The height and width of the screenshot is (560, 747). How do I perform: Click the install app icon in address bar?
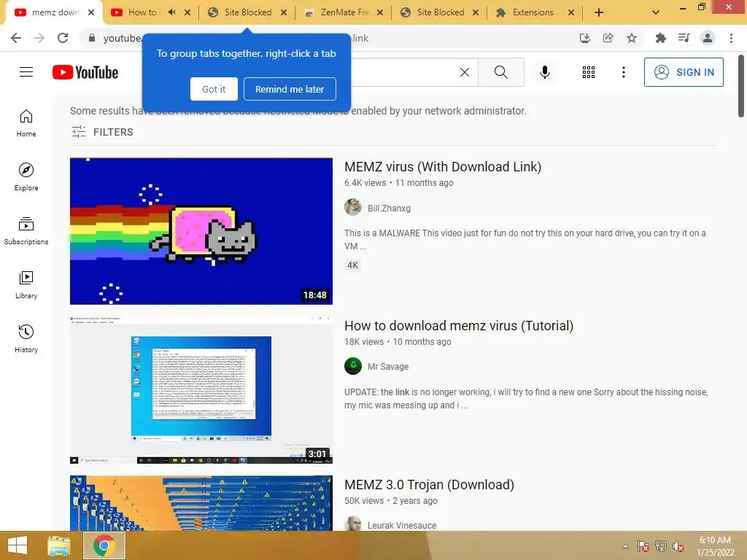click(584, 38)
